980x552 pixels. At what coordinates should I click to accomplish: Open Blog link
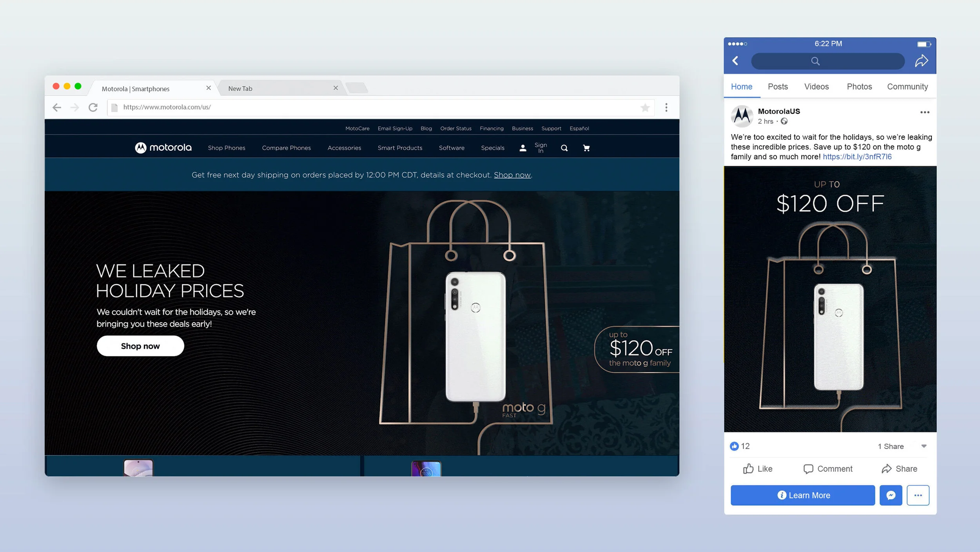point(426,129)
